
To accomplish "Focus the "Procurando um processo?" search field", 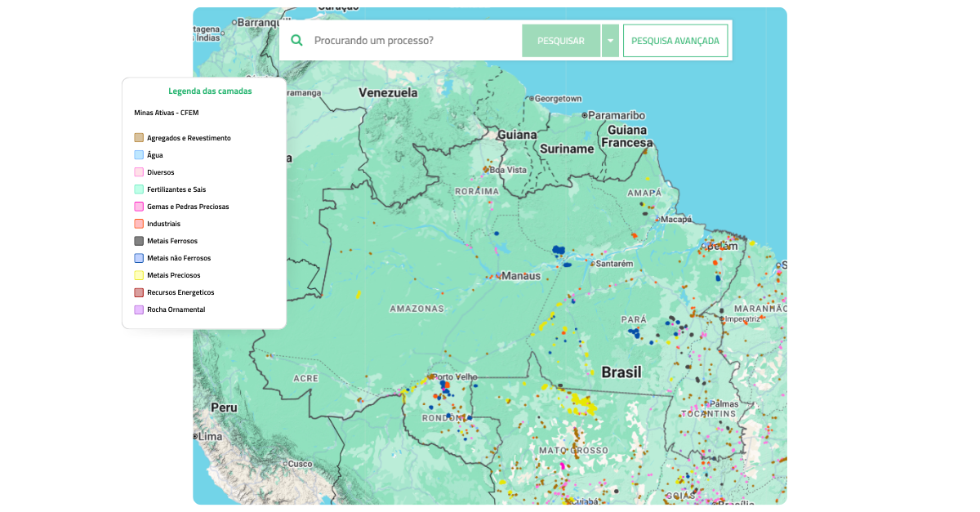I will click(x=416, y=41).
